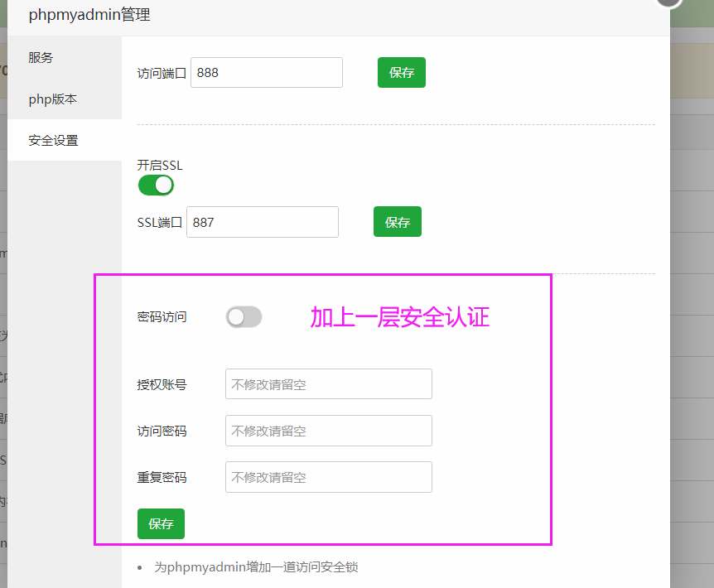Disable the 开启SSL toggle switch

156,186
